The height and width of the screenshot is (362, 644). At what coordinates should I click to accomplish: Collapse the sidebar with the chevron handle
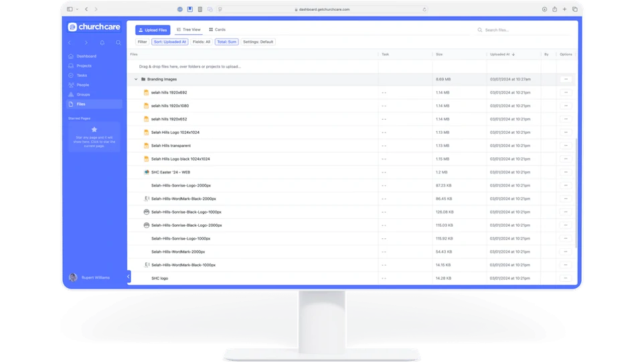(129, 276)
